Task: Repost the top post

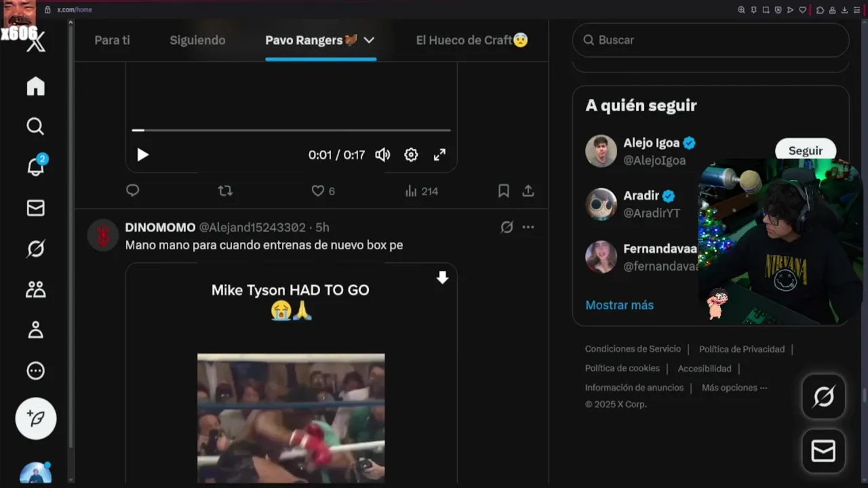Action: click(225, 191)
